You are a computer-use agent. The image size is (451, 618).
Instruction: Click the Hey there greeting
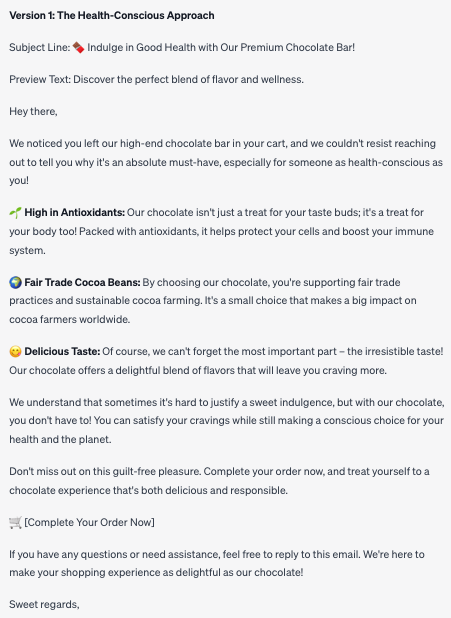point(34,112)
